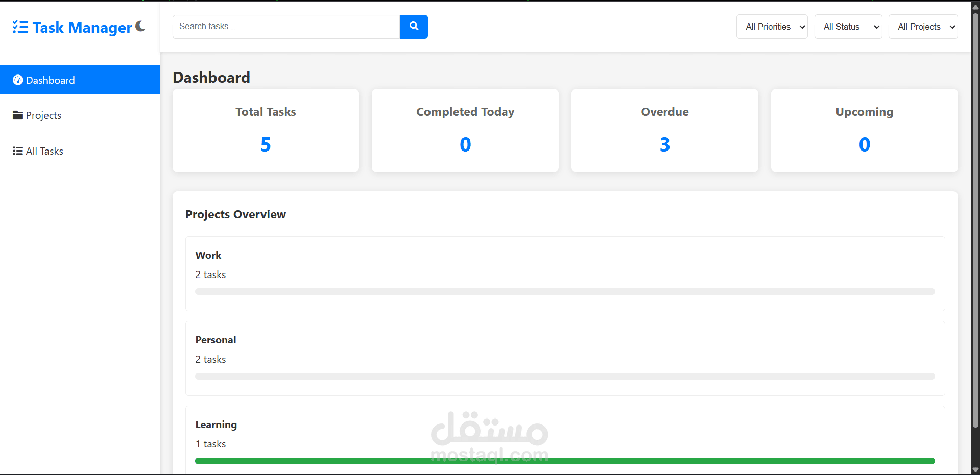This screenshot has height=475, width=980.
Task: Click the Learning project progress bar
Action: (x=564, y=461)
